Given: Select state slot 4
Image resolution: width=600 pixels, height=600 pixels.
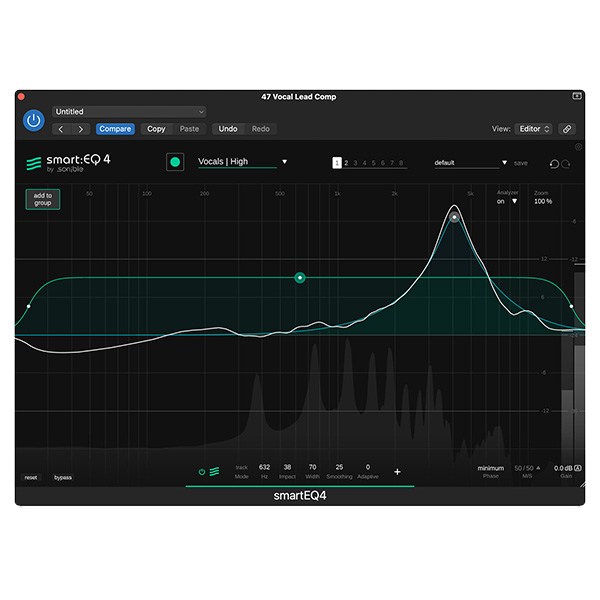Looking at the screenshot, I should 365,163.
